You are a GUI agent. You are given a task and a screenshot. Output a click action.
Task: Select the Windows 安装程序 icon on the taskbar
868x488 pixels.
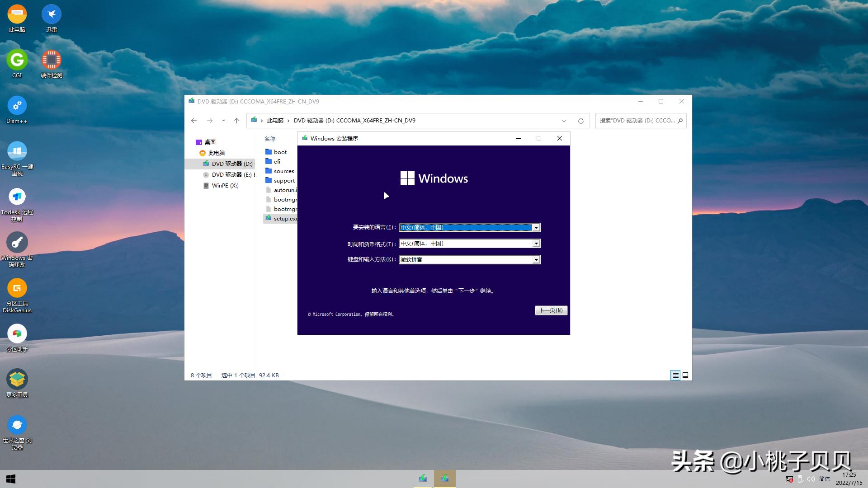tap(445, 478)
